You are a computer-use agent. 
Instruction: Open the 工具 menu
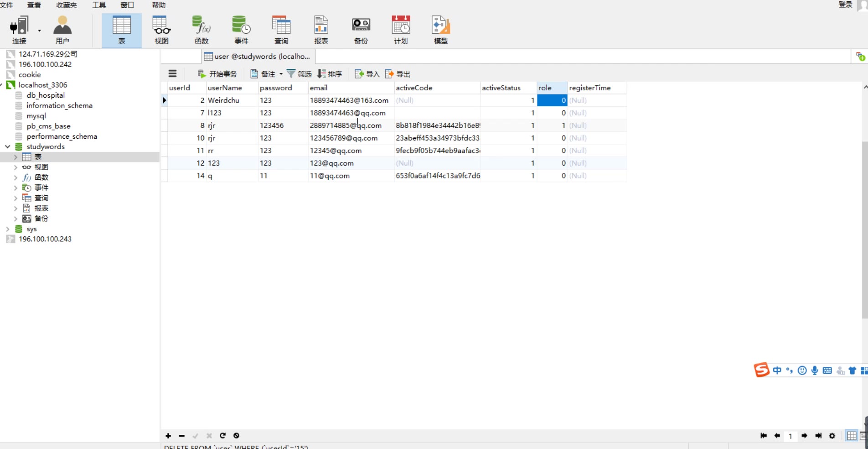[x=99, y=5]
